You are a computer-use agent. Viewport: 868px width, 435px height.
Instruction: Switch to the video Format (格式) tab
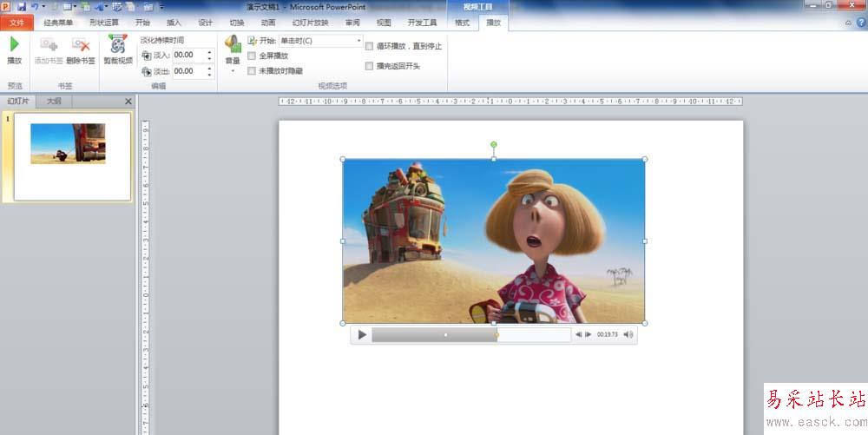[x=462, y=23]
